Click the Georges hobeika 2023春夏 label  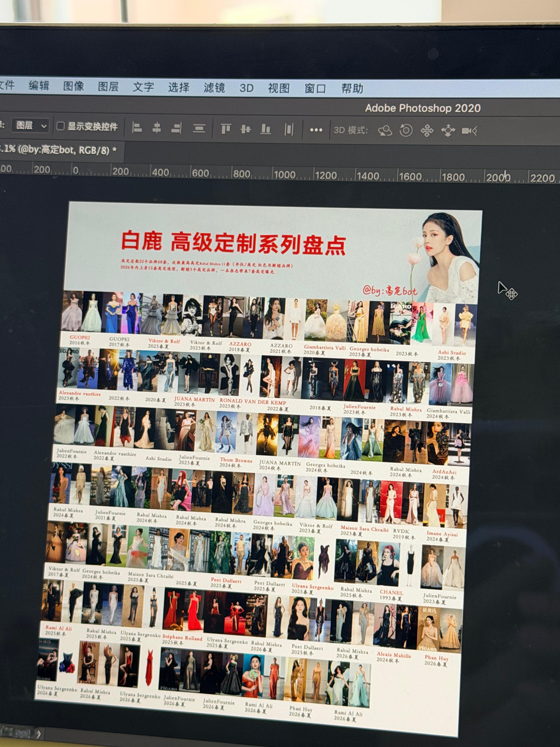[369, 352]
